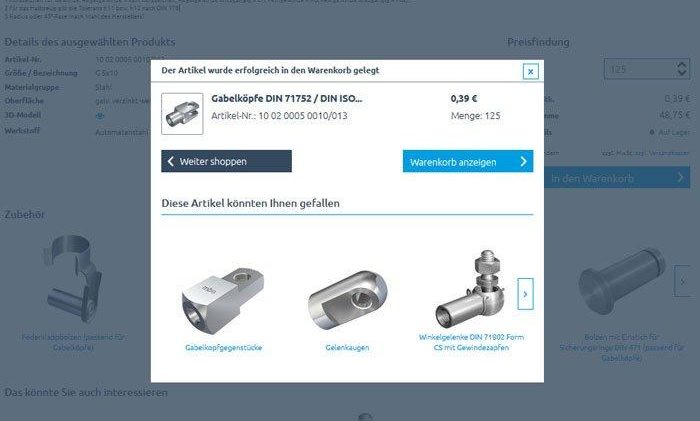The width and height of the screenshot is (700, 421).
Task: Click the Gabelköpfe product thumbnail in dialog
Action: point(182,113)
